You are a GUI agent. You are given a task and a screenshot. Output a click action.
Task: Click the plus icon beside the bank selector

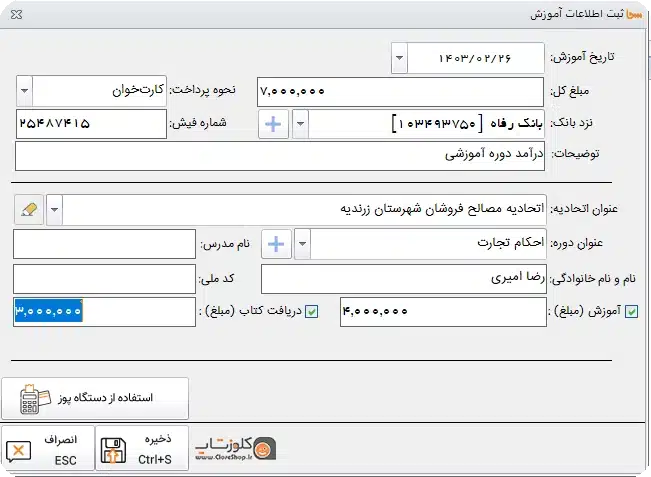click(273, 124)
